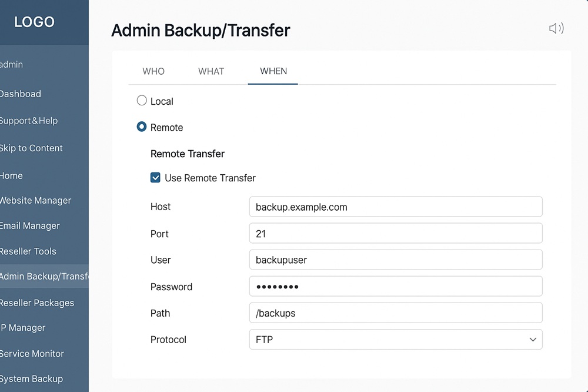588x392 pixels.
Task: Select the Path input field
Action: [395, 313]
